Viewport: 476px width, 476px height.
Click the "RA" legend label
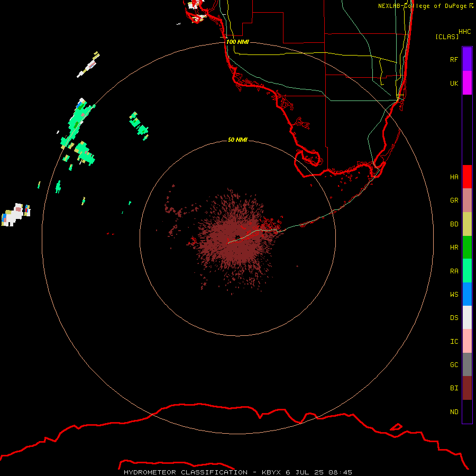point(454,271)
